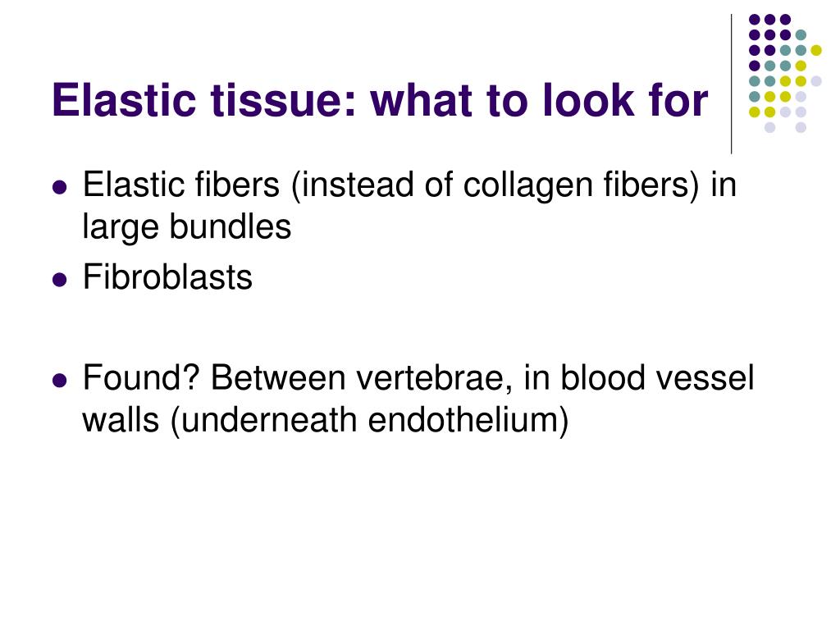Click the word "underneath" in last bullet
840x630 pixels.
(x=269, y=419)
